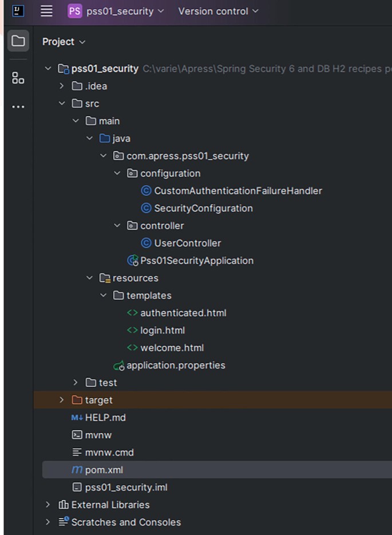
Task: Select UserController class in tree
Action: click(187, 243)
